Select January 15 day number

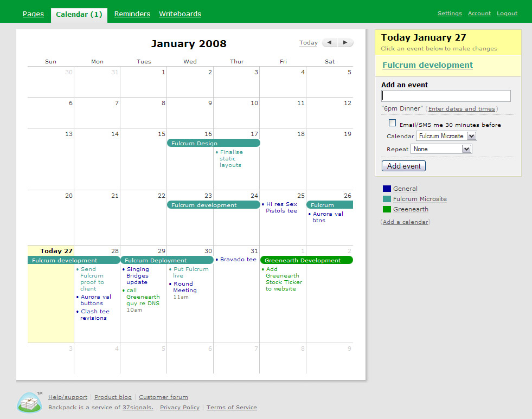pos(162,134)
